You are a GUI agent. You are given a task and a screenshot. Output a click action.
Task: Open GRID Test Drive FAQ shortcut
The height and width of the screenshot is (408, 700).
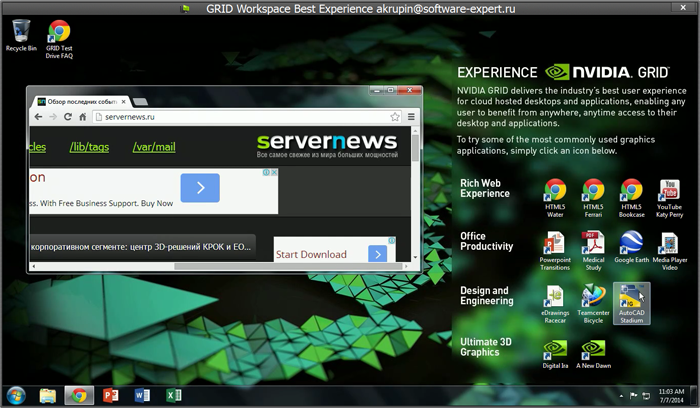click(59, 39)
